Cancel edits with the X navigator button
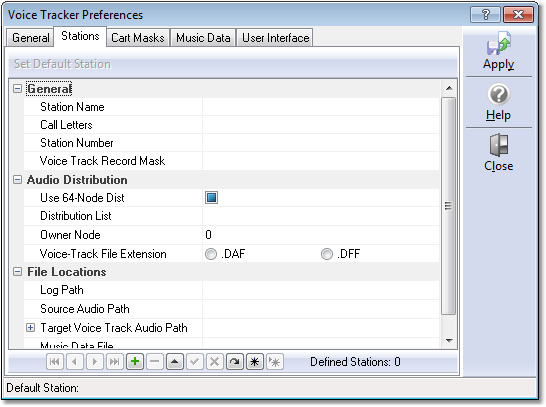Screen dimensions: 546x407 pos(214,362)
